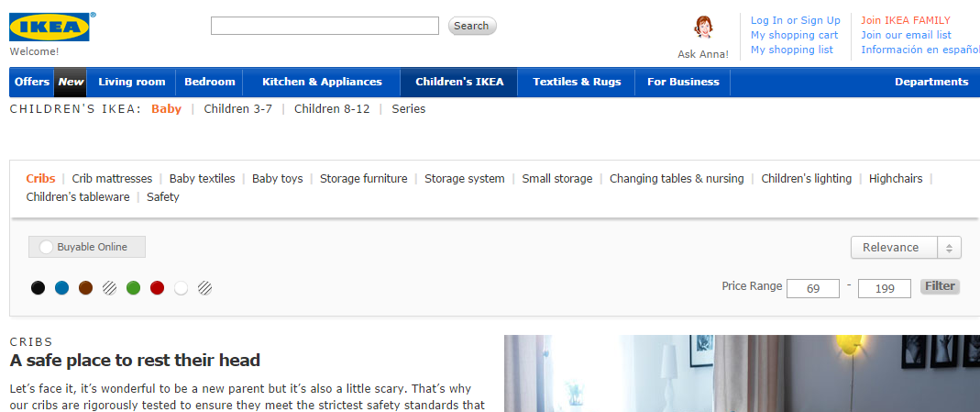Viewport: 980px width, 412px height.
Task: Click the minimum price field showing 69
Action: 812,289
